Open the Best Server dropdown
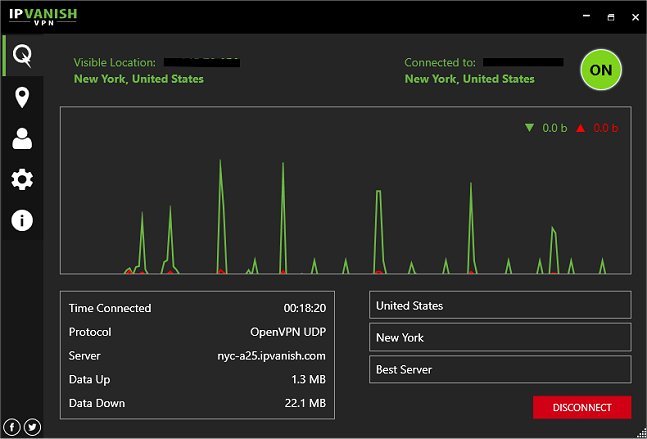 pos(500,369)
